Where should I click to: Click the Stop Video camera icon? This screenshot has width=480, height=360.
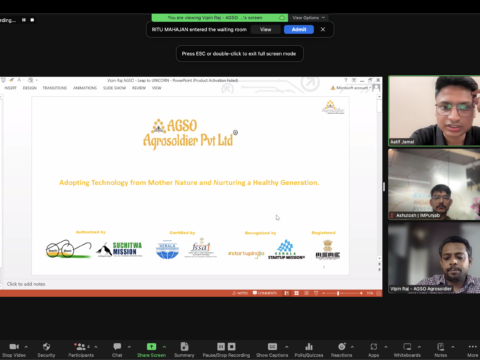pyautogui.click(x=14, y=347)
